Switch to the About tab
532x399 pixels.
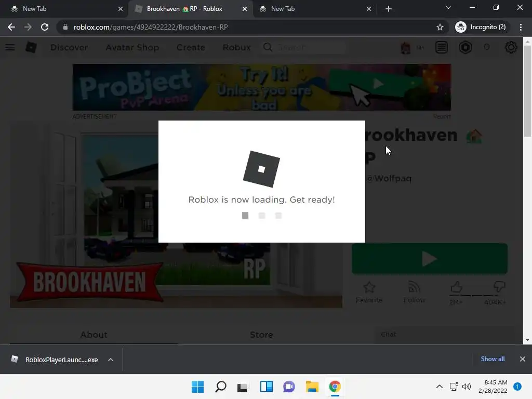click(94, 335)
